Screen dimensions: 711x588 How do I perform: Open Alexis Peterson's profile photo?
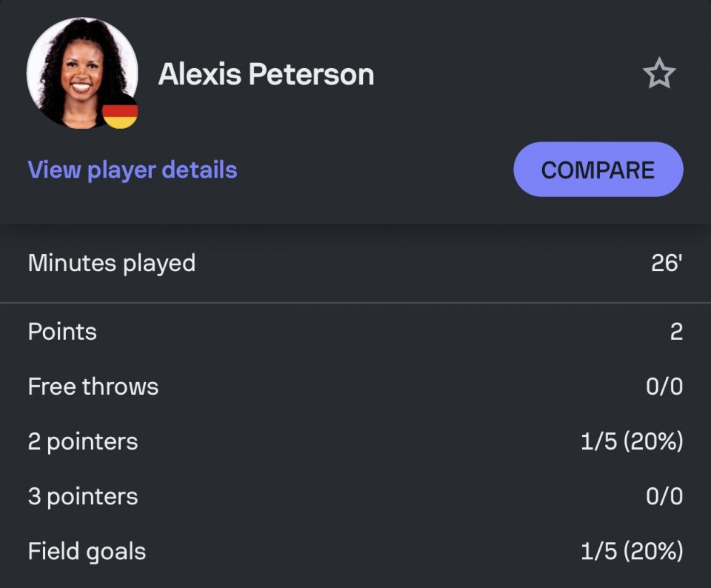pyautogui.click(x=82, y=73)
